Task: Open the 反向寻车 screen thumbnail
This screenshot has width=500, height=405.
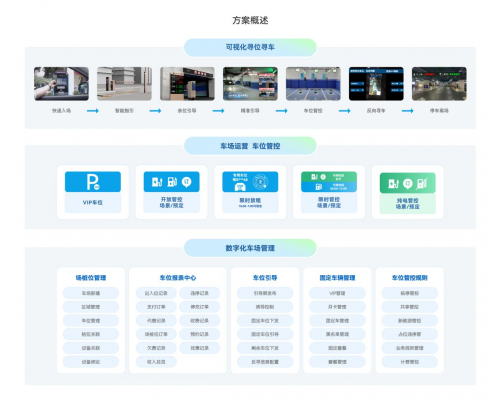Action: tap(376, 84)
